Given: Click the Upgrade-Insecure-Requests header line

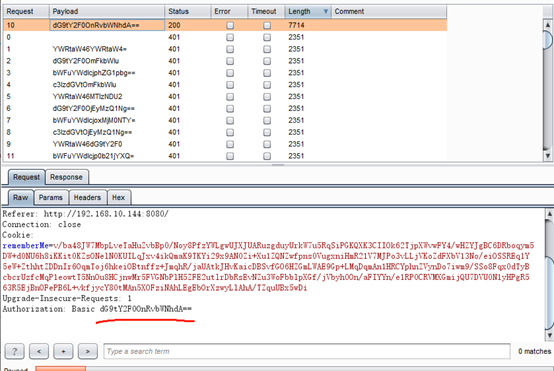Looking at the screenshot, I should (x=67, y=299).
